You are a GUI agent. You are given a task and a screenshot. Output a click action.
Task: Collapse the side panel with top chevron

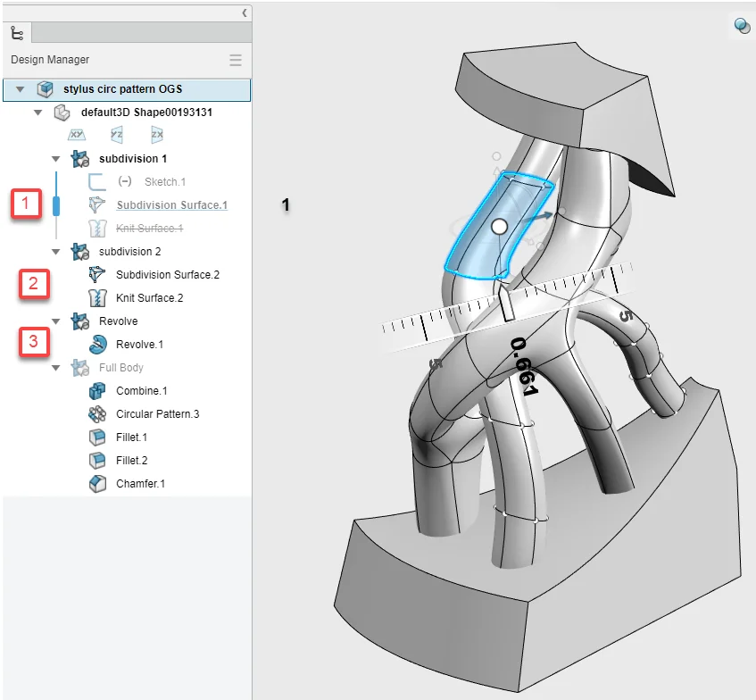tap(245, 12)
